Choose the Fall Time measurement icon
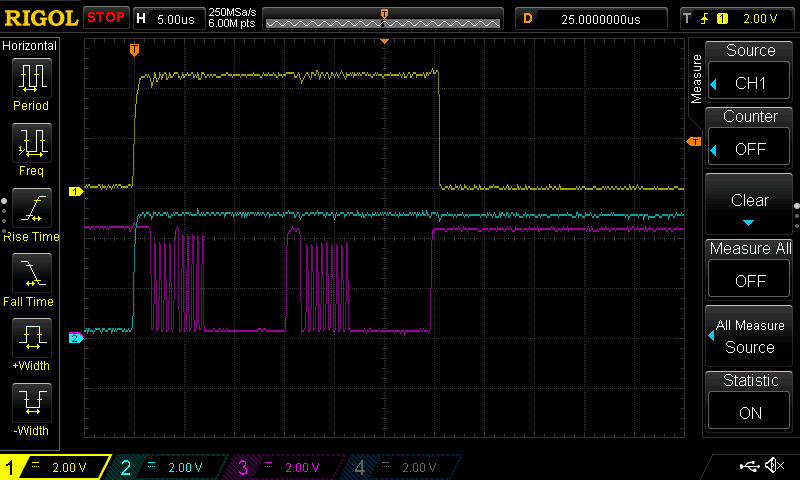 pos(31,274)
